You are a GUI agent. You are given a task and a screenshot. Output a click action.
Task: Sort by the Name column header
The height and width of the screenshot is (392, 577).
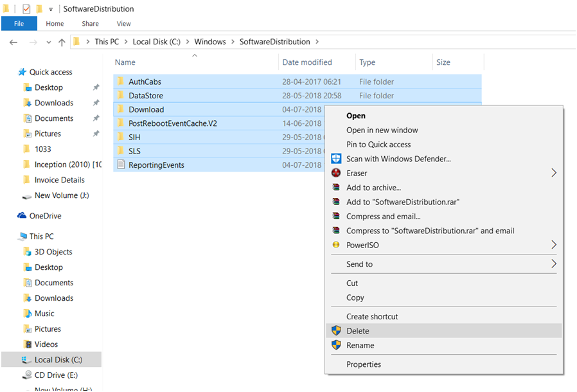coord(195,62)
